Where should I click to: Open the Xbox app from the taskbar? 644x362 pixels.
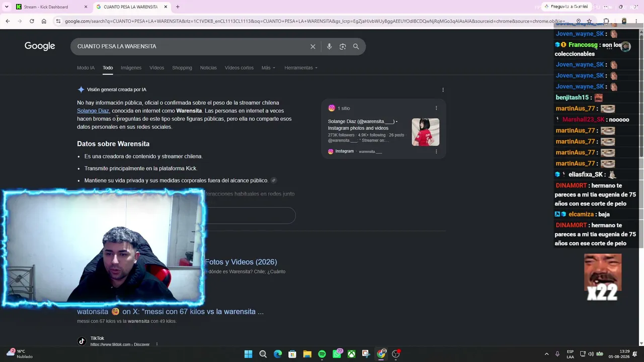[x=352, y=354]
